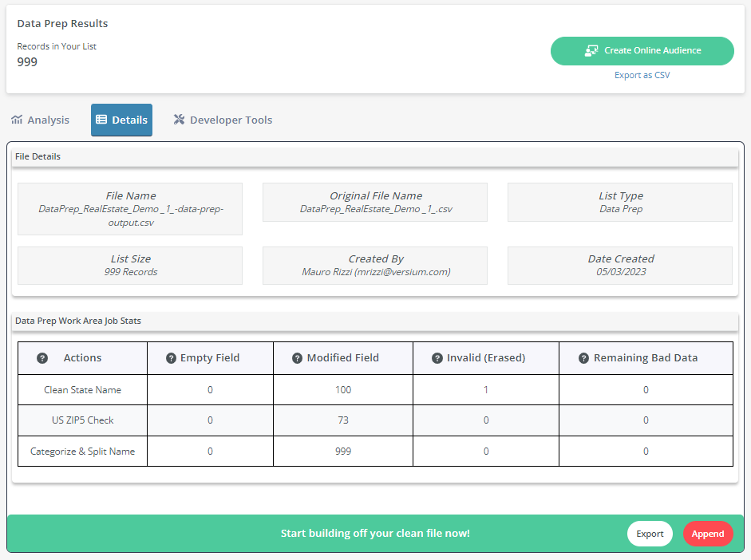Click the white Export button
The image size is (751, 560).
[650, 534]
